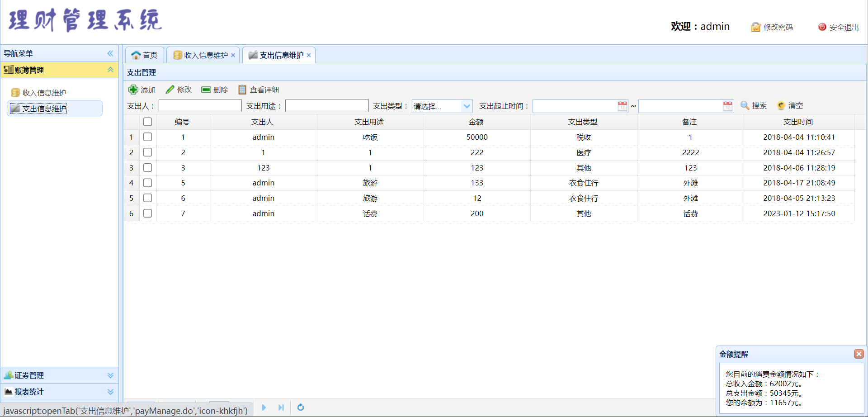Open 查看详细 (view details)
Image resolution: width=868 pixels, height=417 pixels.
[x=259, y=90]
